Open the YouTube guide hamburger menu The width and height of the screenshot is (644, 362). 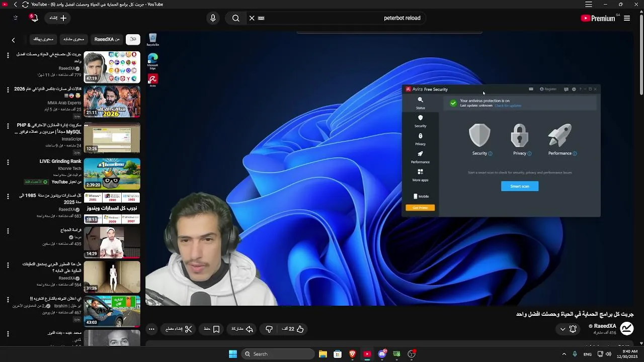(627, 18)
